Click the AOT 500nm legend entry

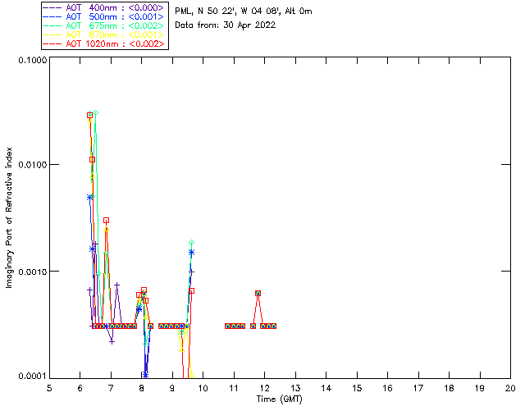click(103, 16)
